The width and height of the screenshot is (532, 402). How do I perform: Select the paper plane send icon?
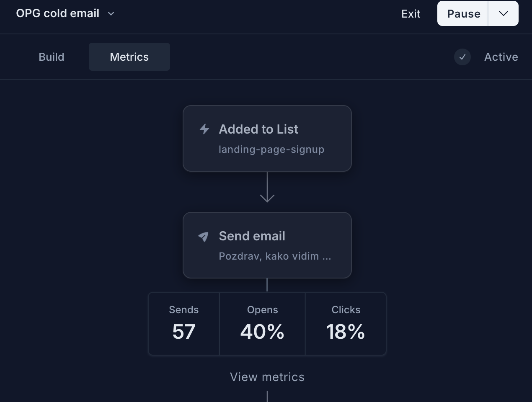tap(203, 237)
